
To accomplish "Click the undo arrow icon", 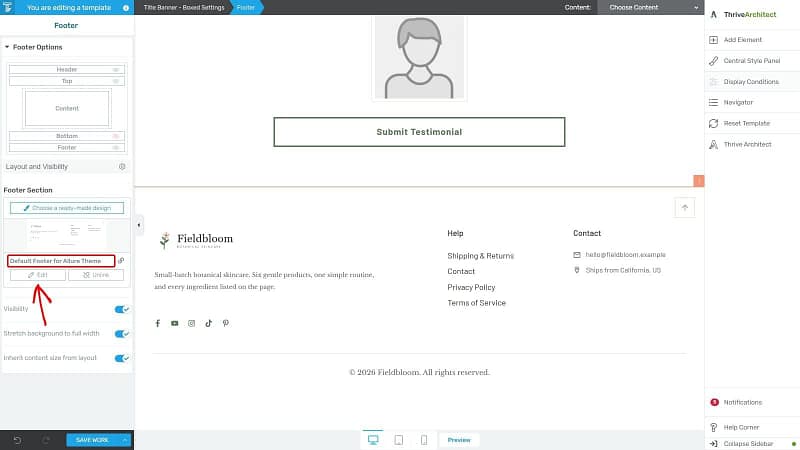I will click(17, 440).
